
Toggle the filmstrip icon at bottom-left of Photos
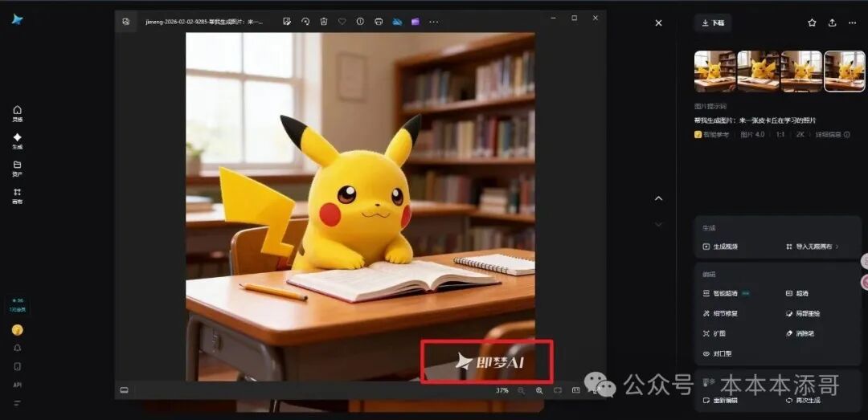124,390
